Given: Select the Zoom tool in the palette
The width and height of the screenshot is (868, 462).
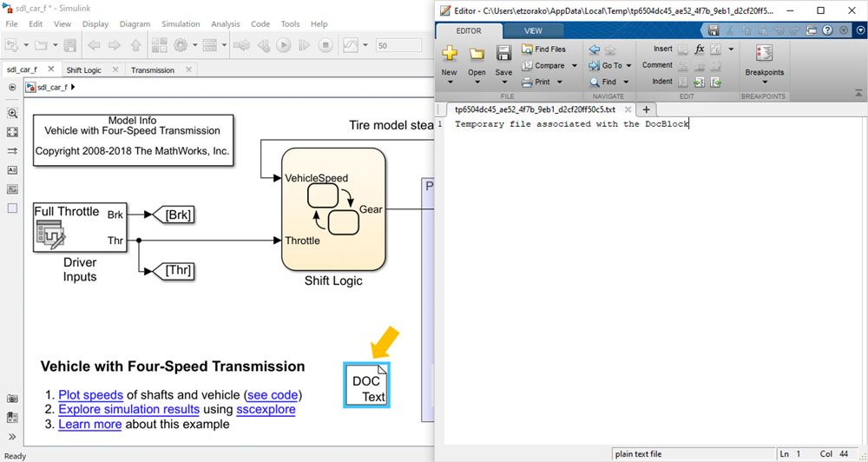Looking at the screenshot, I should pyautogui.click(x=12, y=113).
